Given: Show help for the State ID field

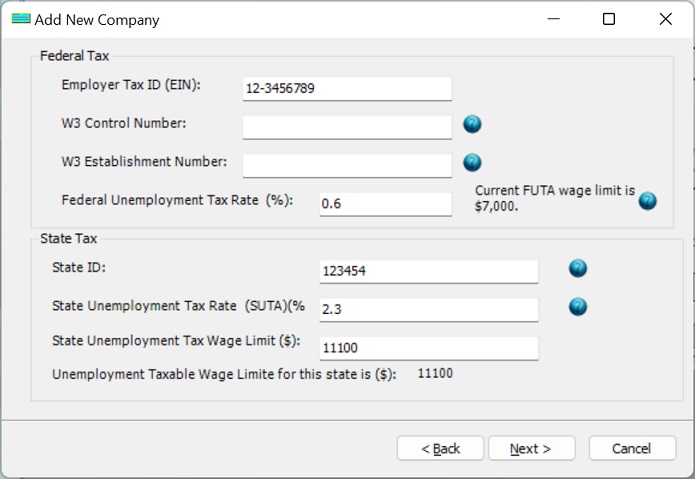Looking at the screenshot, I should 578,268.
